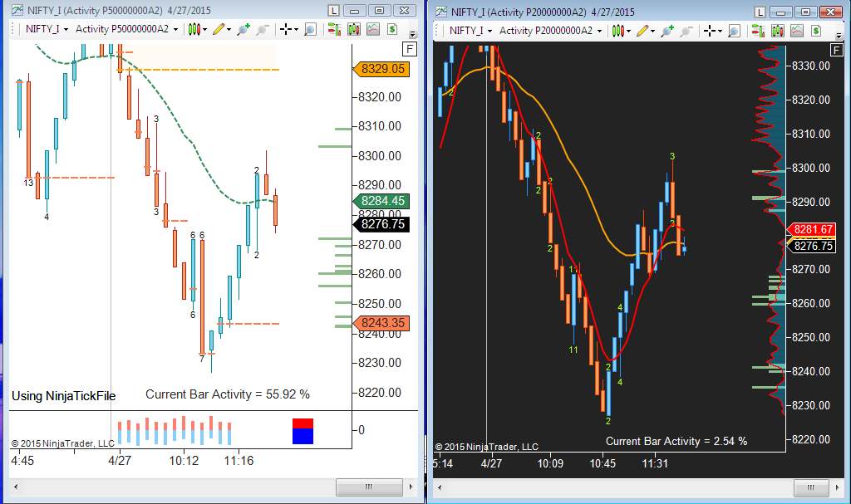Open Data Series icon in P50000000A2 window
This screenshot has height=504, width=851.
[354, 29]
